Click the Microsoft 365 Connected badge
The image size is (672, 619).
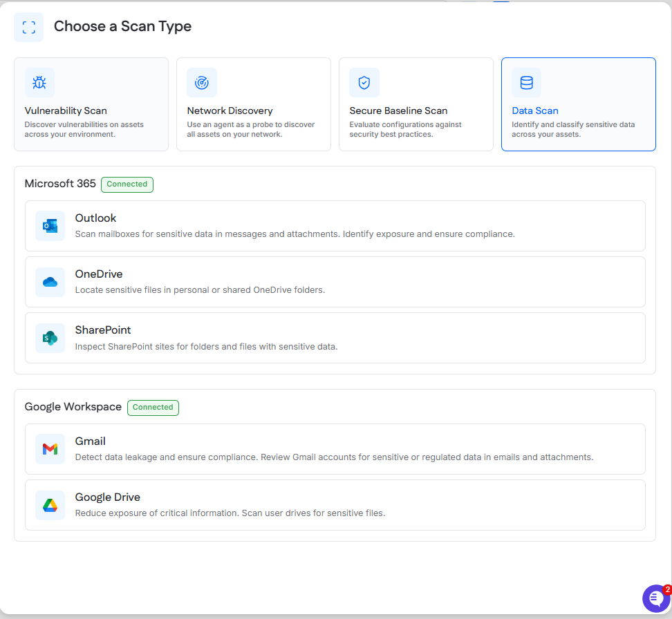[127, 184]
